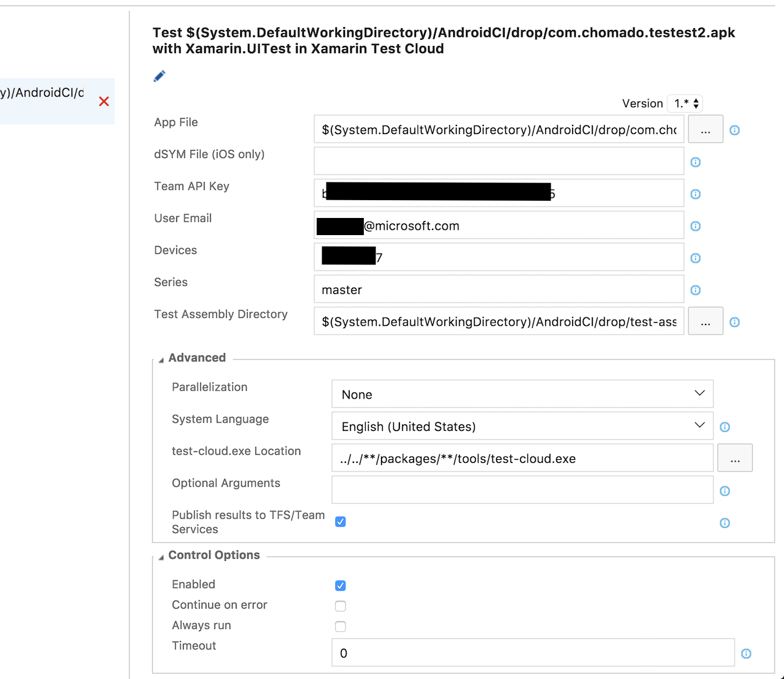Show info for System Language
Viewport: 784px width, 679px height.
pos(725,427)
